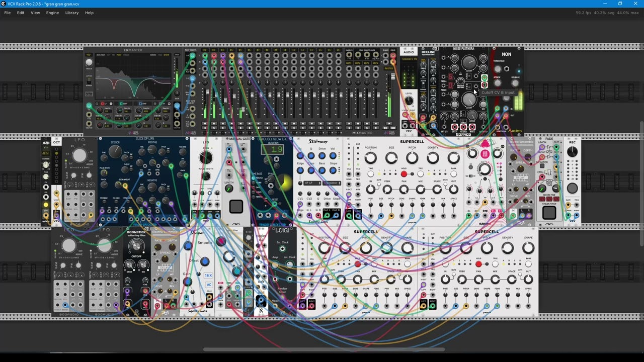Click POSITION knob on Supercell beside Stairway
The width and height of the screenshot is (644, 362).
[370, 158]
